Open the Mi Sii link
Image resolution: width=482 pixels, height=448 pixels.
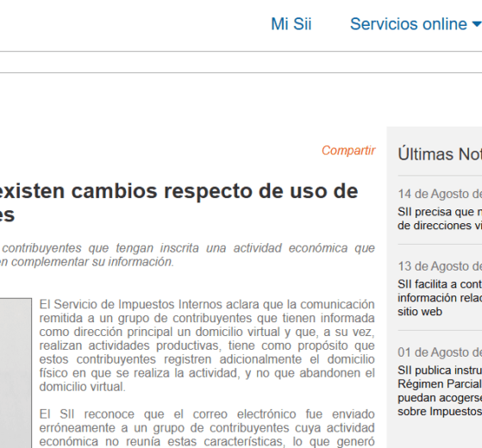[x=291, y=24]
